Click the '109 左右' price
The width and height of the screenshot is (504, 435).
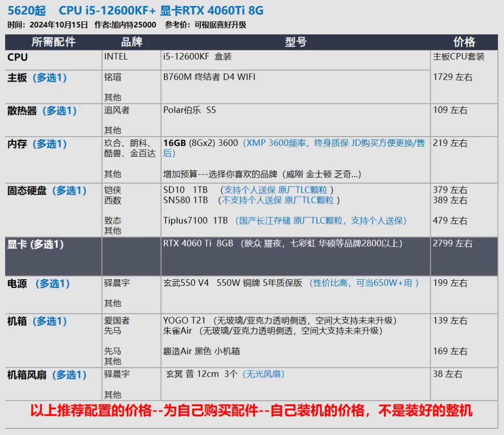(450, 110)
